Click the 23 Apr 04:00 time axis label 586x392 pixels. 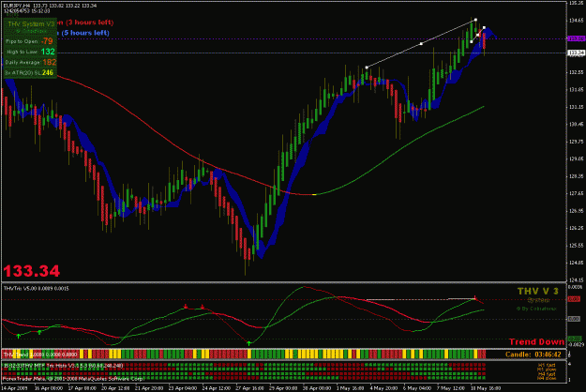pyautogui.click(x=183, y=388)
